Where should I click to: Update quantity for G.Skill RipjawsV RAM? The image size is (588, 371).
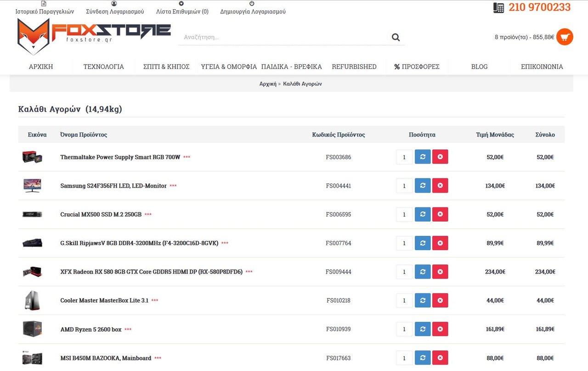click(423, 243)
